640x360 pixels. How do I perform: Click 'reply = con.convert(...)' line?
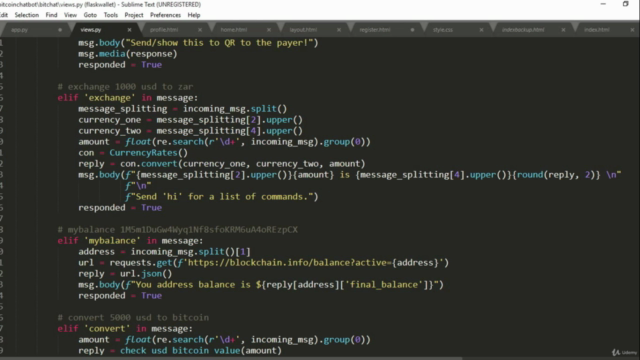222,164
